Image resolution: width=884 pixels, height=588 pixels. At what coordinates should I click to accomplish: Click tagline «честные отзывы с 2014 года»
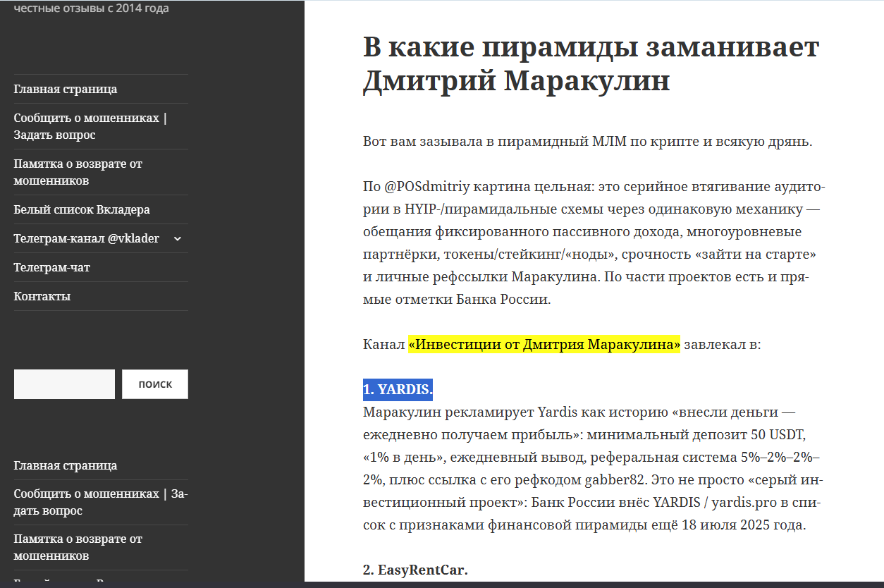[x=91, y=8]
